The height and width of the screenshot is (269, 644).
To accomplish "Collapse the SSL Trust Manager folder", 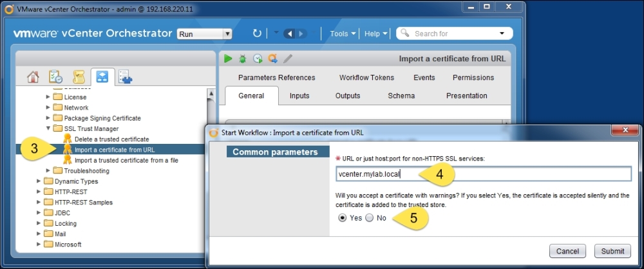I will [x=48, y=129].
